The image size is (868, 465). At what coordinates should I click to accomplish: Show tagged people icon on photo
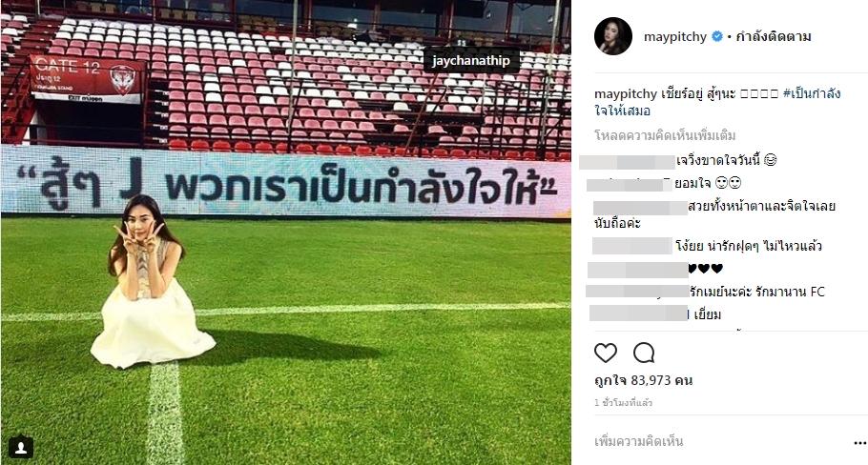[x=21, y=447]
